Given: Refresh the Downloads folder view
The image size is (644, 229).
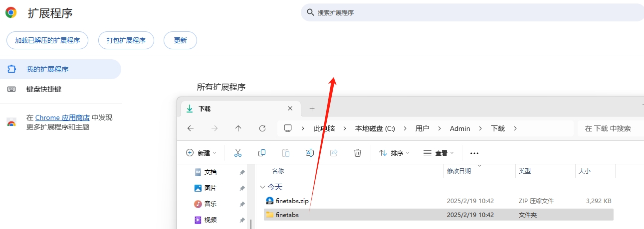Looking at the screenshot, I should 262,128.
